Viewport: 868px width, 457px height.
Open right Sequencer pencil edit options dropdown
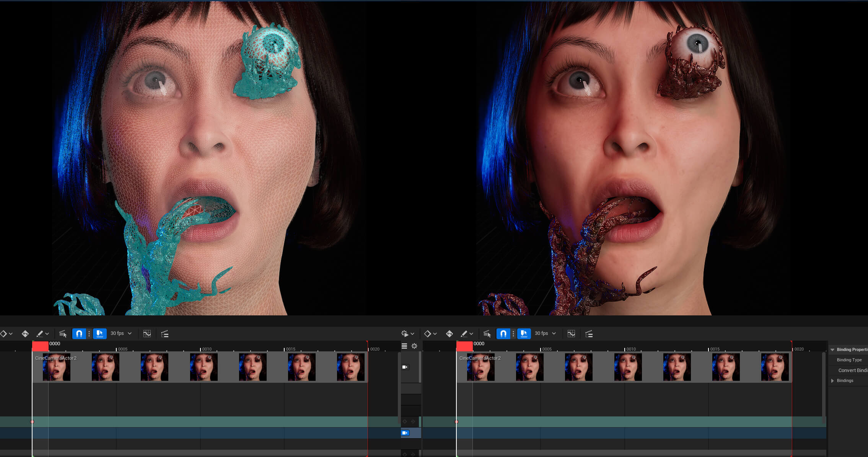(x=467, y=334)
